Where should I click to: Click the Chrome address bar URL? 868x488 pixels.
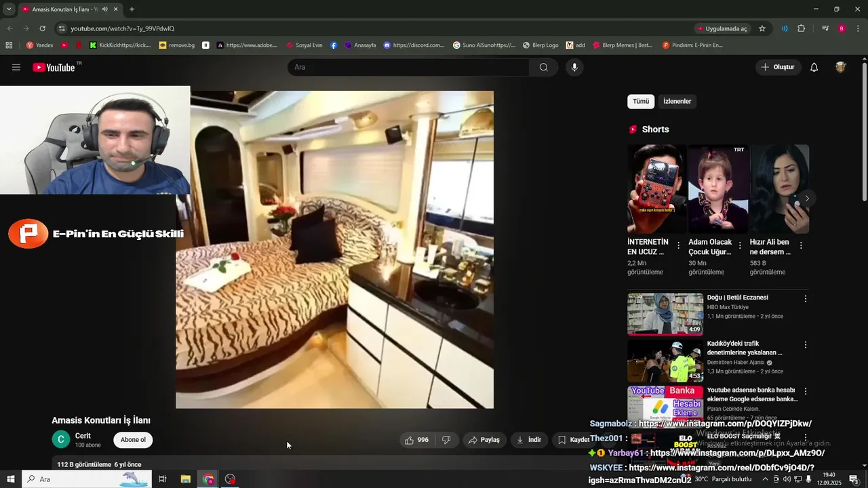click(123, 28)
